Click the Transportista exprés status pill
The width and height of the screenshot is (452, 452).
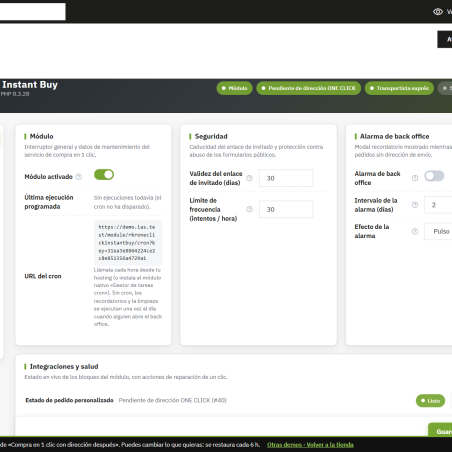pos(399,88)
